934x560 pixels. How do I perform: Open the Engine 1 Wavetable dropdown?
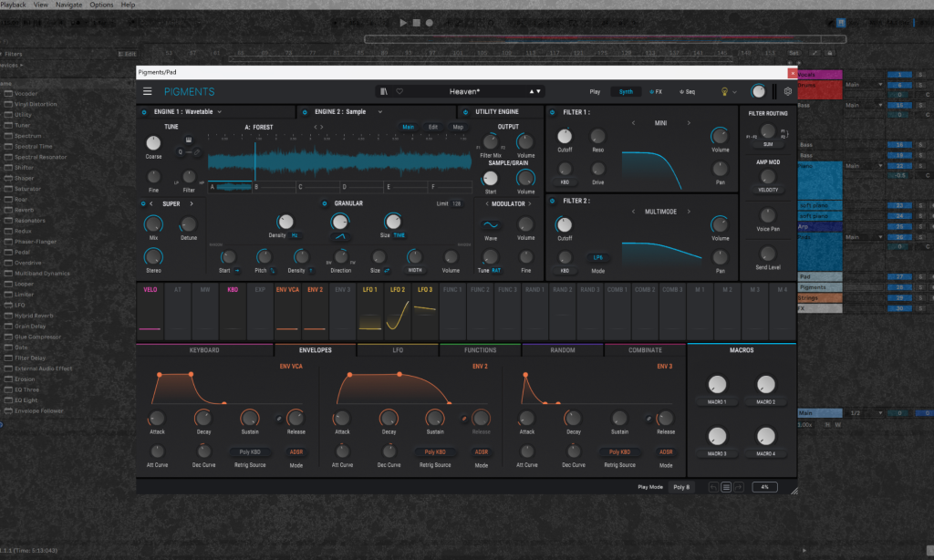coord(220,111)
